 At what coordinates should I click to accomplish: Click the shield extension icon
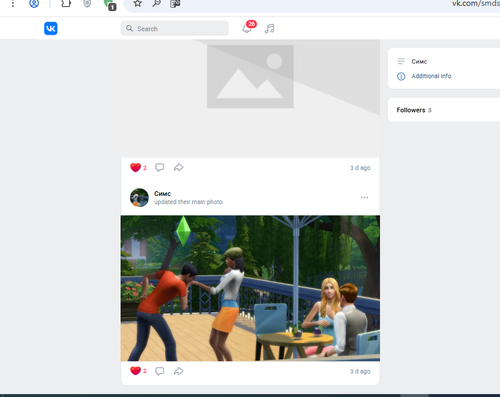pyautogui.click(x=87, y=4)
